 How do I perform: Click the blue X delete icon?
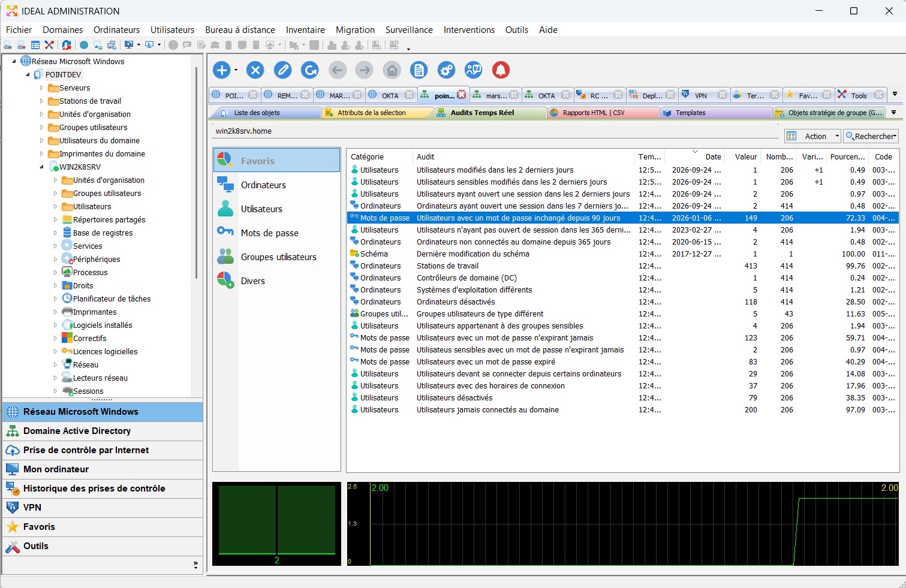255,70
